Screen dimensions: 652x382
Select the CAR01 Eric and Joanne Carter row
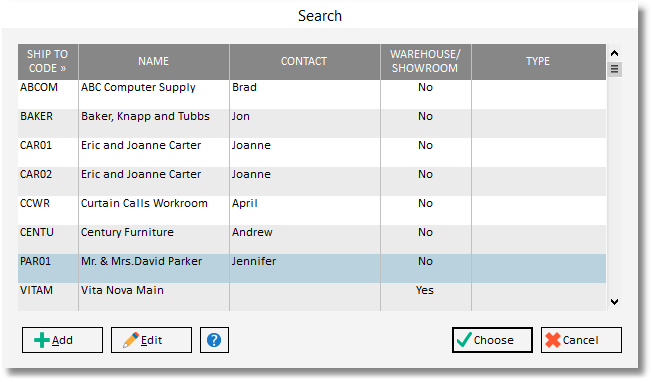312,153
